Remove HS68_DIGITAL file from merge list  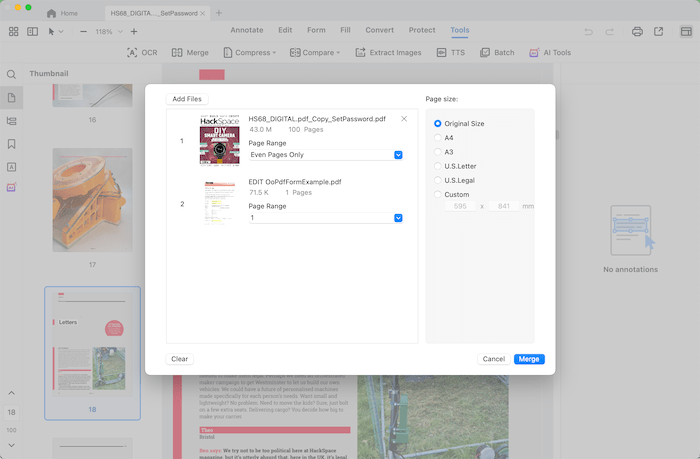404,119
